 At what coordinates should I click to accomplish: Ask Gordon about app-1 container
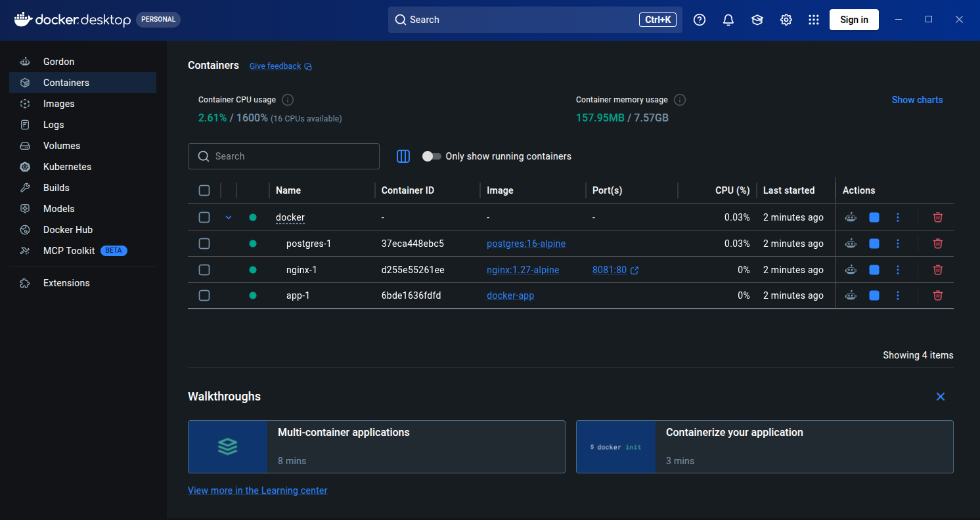click(851, 295)
